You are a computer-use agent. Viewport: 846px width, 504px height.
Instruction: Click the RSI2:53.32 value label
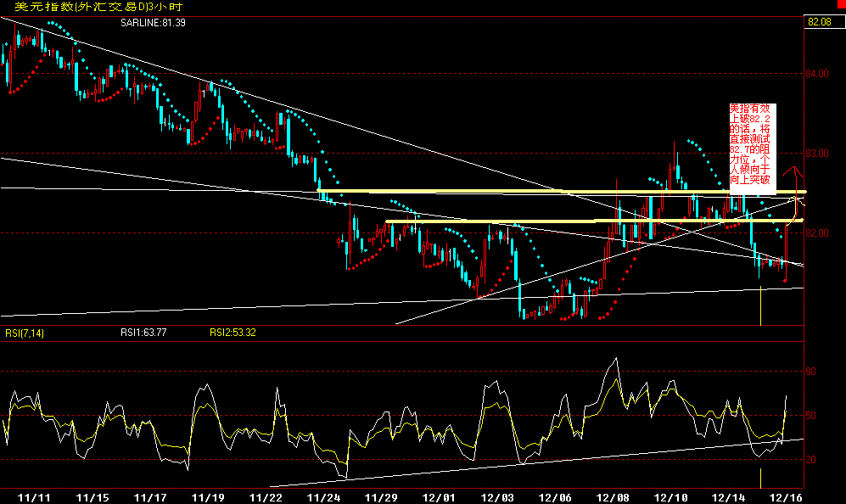tap(233, 333)
